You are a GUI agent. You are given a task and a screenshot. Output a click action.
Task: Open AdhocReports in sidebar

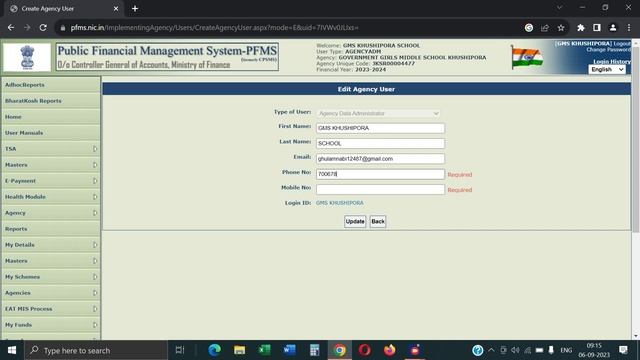point(51,85)
